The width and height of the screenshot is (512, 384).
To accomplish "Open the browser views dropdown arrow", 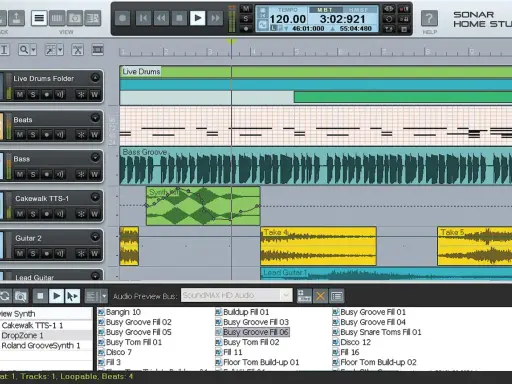I will 104,296.
